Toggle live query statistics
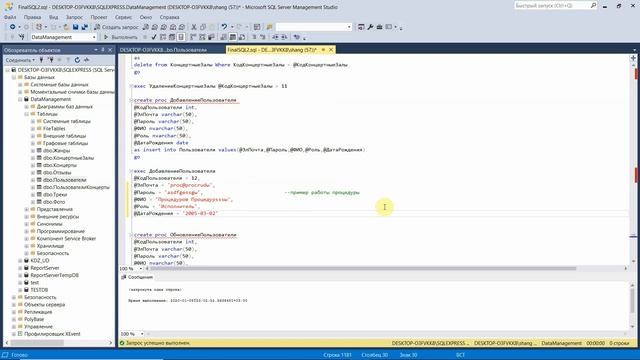The width and height of the screenshot is (640, 360). coord(202,37)
